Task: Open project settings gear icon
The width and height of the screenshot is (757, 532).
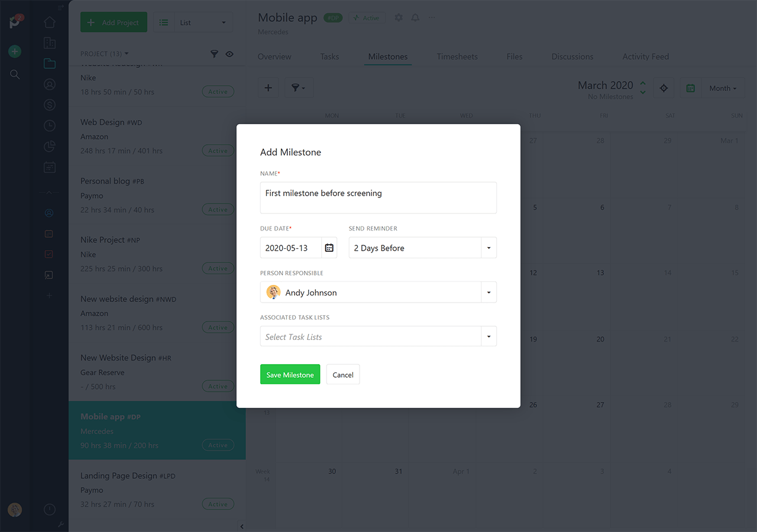Action: coord(399,18)
